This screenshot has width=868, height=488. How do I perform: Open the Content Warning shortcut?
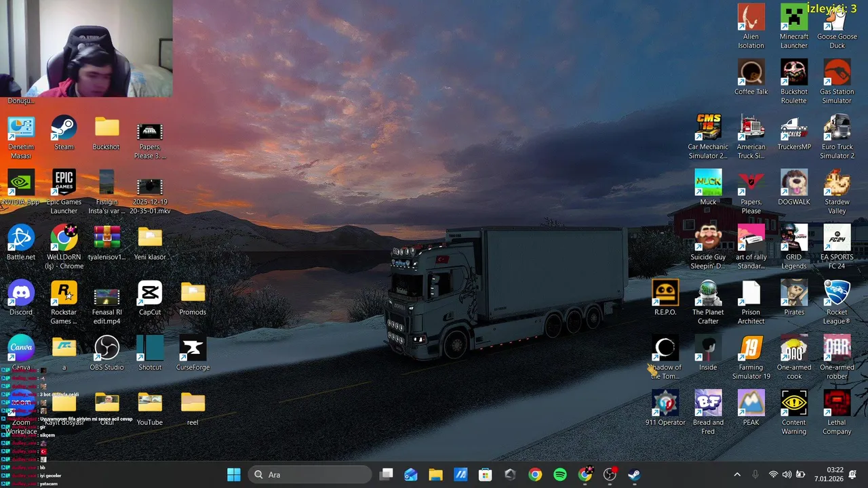794,413
